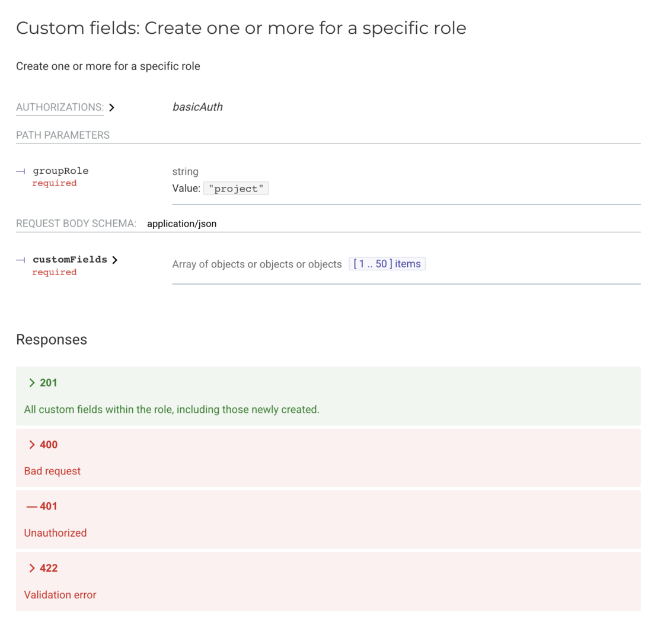The image size is (664, 644).
Task: Expand the customFields chevron arrow
Action: (x=114, y=260)
